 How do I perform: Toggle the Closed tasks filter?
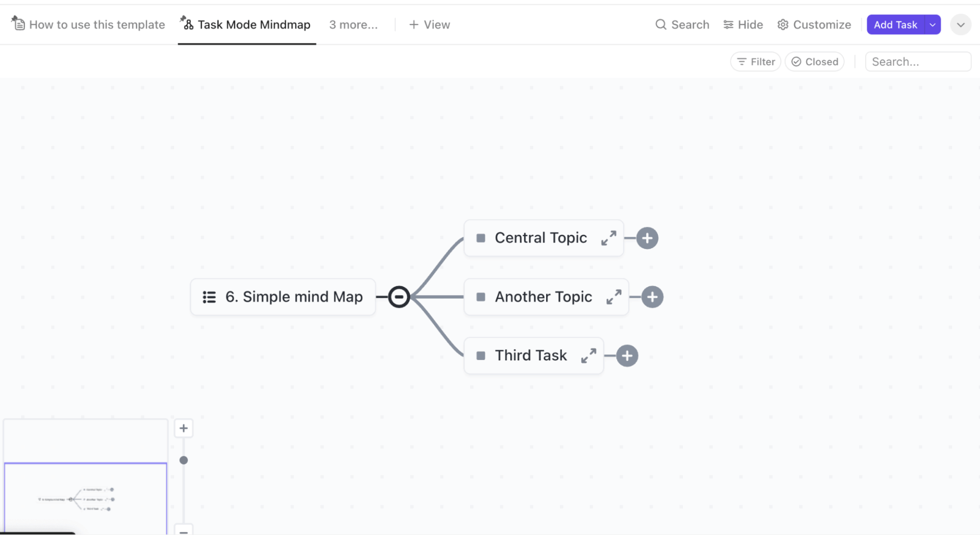(814, 61)
